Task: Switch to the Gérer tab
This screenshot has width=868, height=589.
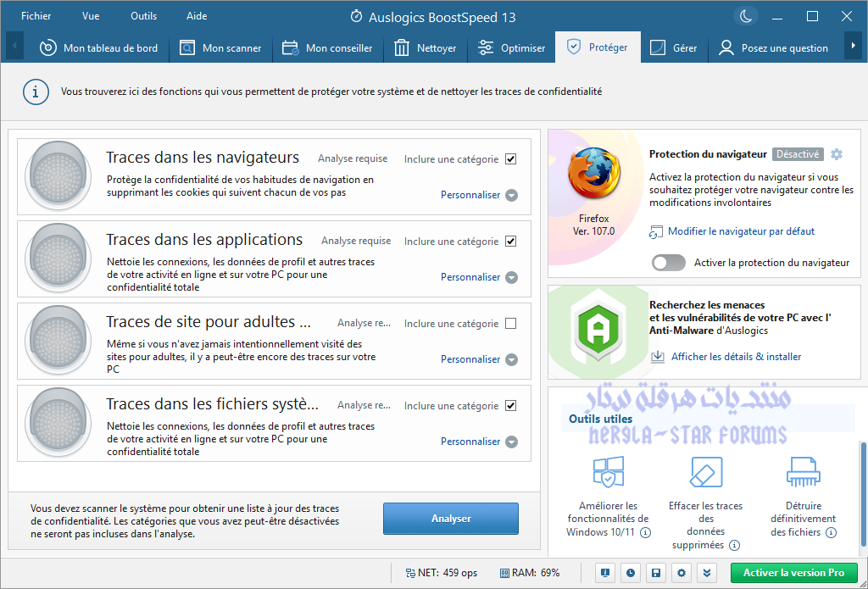Action: click(674, 48)
